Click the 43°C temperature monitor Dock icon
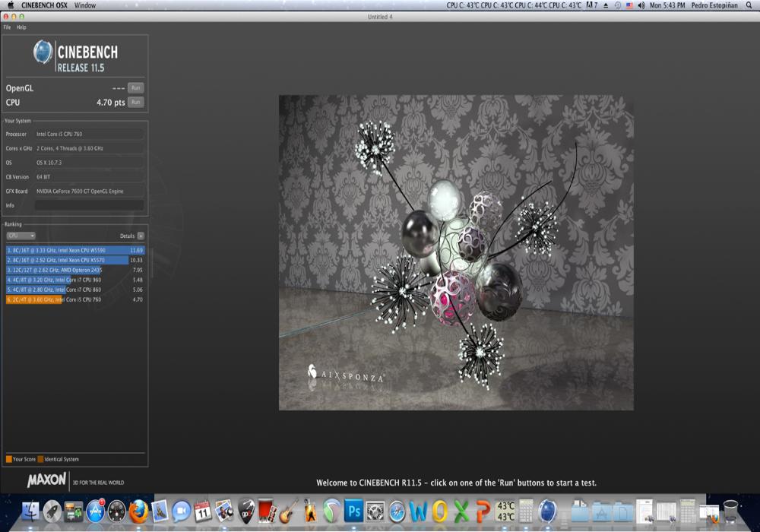The image size is (760, 532). coord(505,511)
